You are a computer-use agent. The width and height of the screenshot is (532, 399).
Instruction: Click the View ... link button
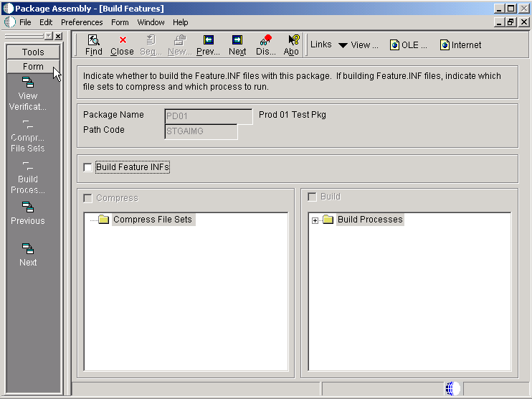[x=364, y=44]
